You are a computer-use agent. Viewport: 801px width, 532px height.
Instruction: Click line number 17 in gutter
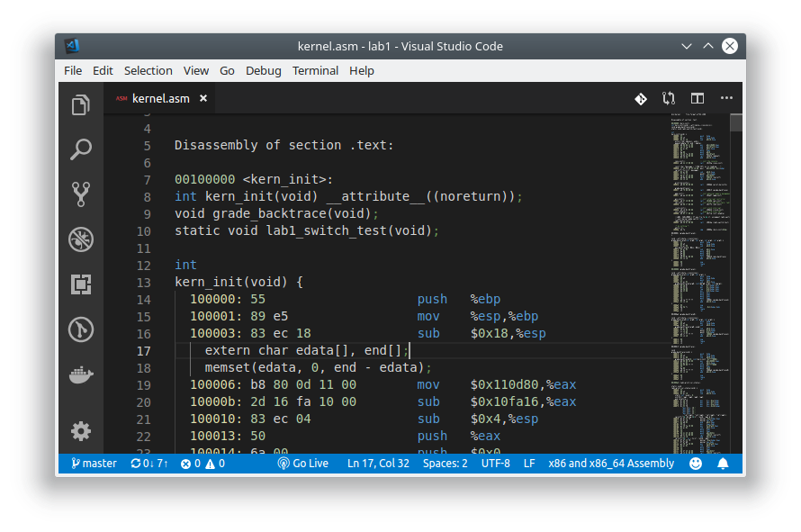coord(143,351)
